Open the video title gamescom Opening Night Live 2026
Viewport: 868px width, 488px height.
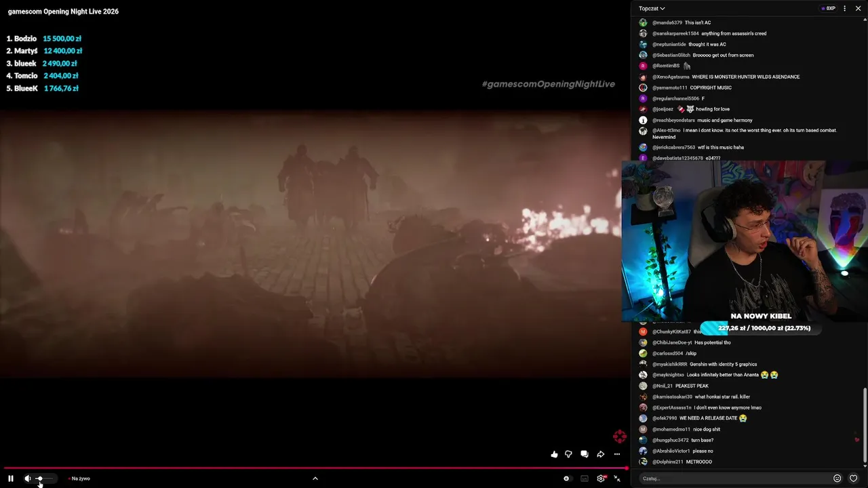[63, 12]
